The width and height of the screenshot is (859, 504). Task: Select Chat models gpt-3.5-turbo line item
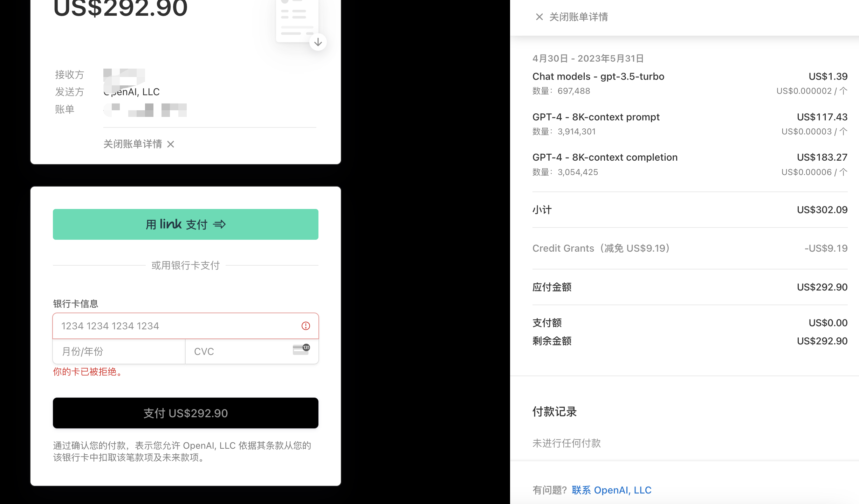click(x=598, y=77)
